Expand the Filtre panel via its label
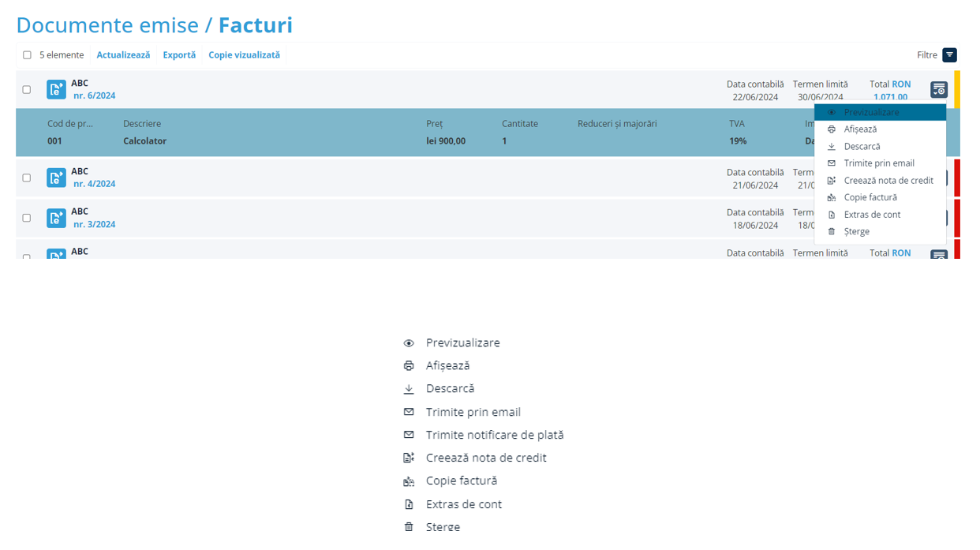This screenshot has width=980, height=550. (x=926, y=55)
